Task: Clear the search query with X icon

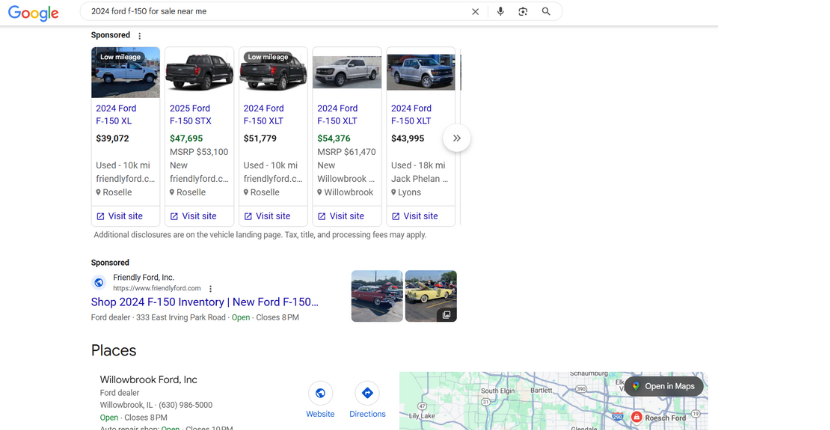Action: [475, 12]
